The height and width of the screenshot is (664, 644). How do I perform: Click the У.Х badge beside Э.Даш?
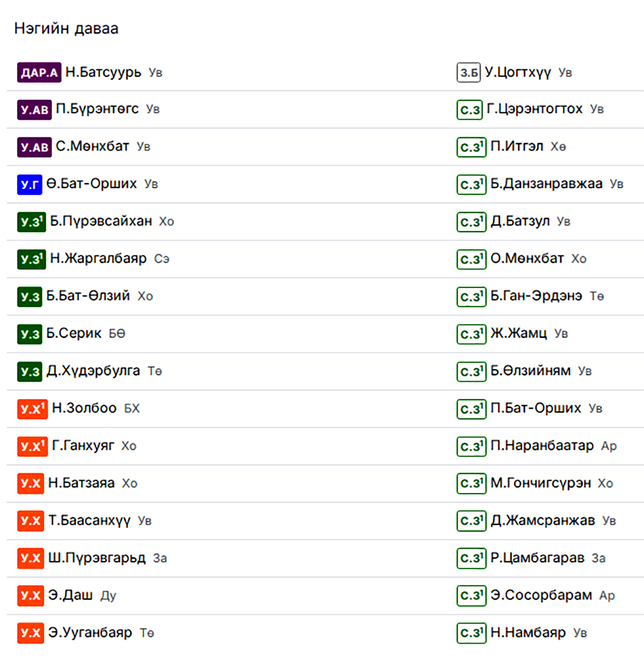[x=31, y=595]
